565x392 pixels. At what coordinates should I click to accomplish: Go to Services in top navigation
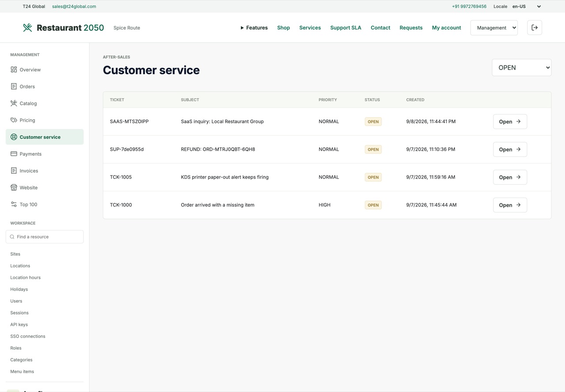[310, 28]
